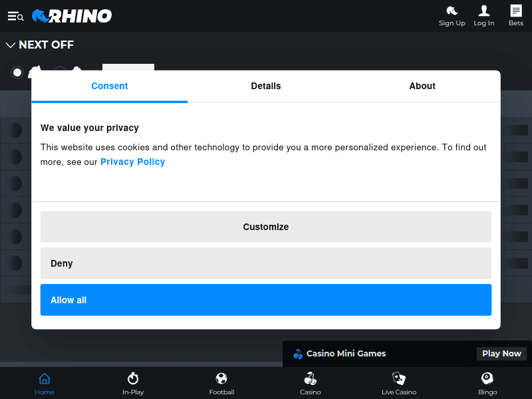Open In-Play from bottom navigation
The width and height of the screenshot is (532, 399).
(x=133, y=384)
